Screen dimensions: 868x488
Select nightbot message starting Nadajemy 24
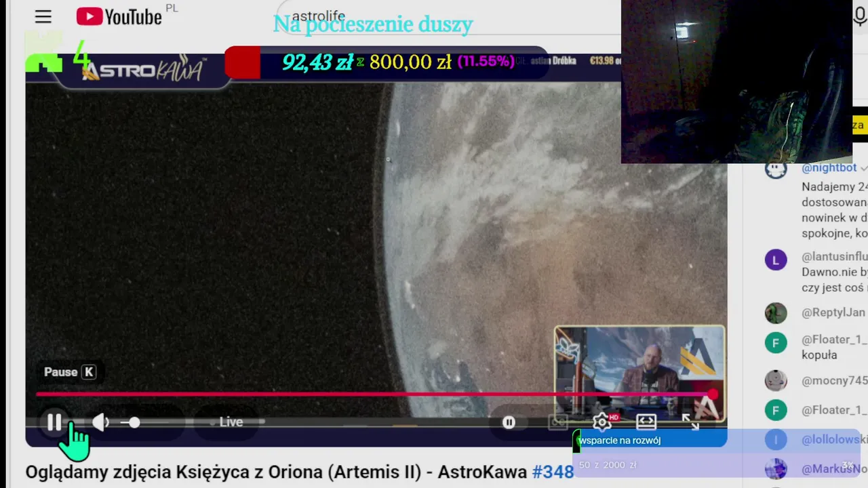pos(834,210)
